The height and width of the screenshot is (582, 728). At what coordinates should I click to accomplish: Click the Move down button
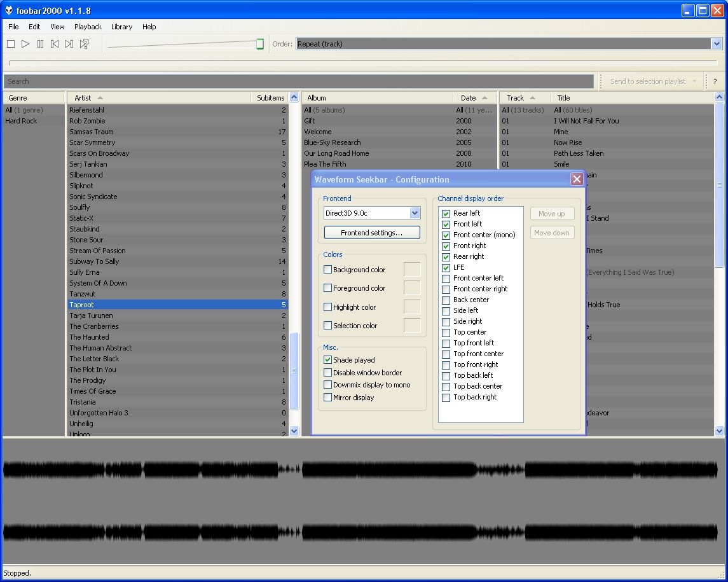click(552, 233)
